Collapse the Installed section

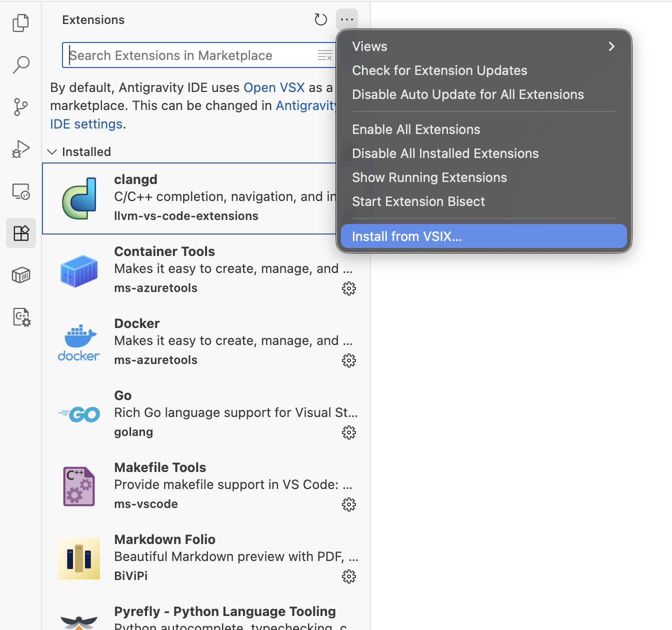point(52,151)
